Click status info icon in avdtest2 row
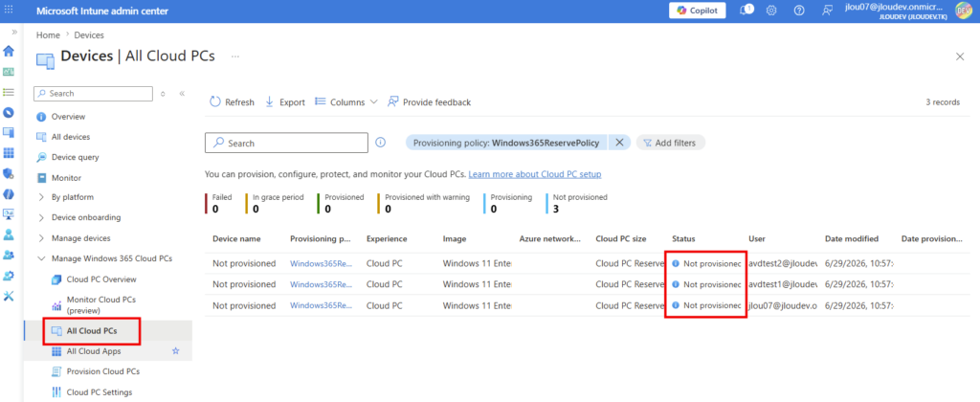The image size is (980, 402). click(676, 264)
